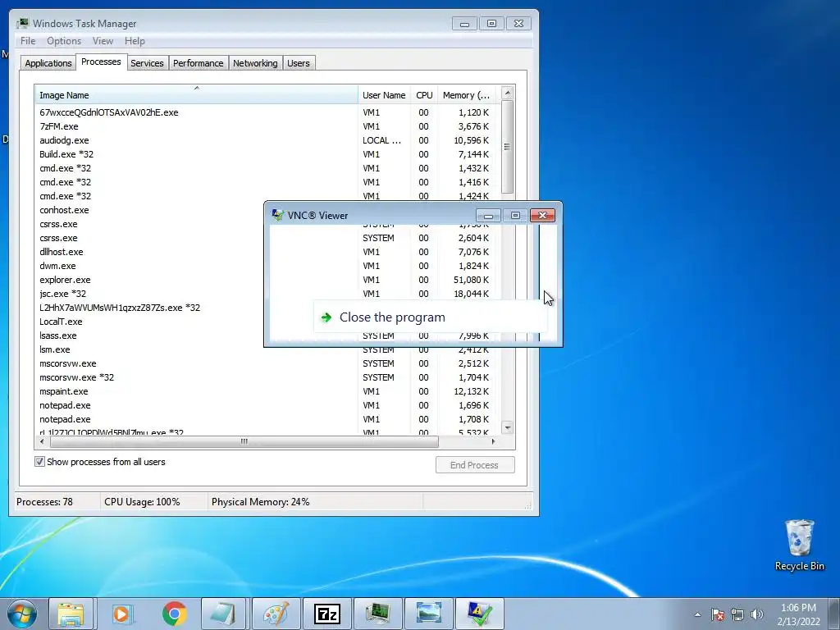Open Action Center flag tray icon

point(718,614)
